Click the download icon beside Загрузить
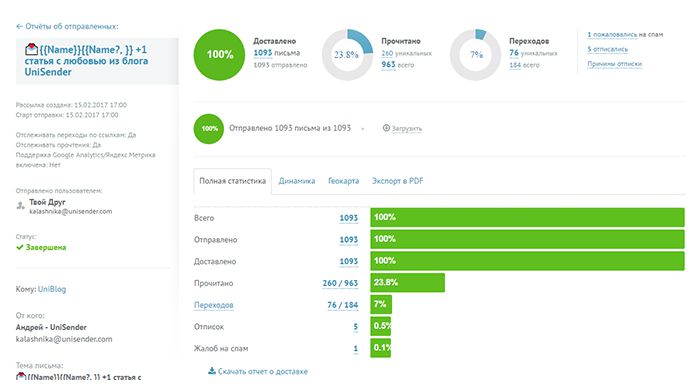The image size is (697, 386). coord(386,128)
